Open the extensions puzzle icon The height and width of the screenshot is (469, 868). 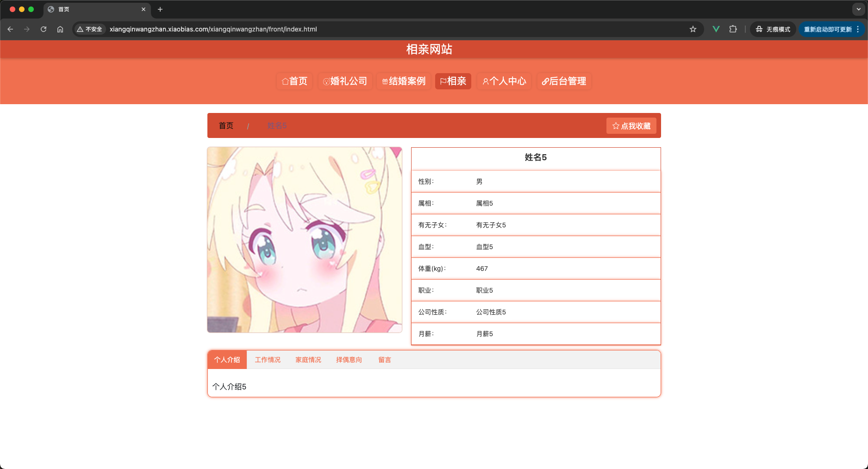click(733, 29)
